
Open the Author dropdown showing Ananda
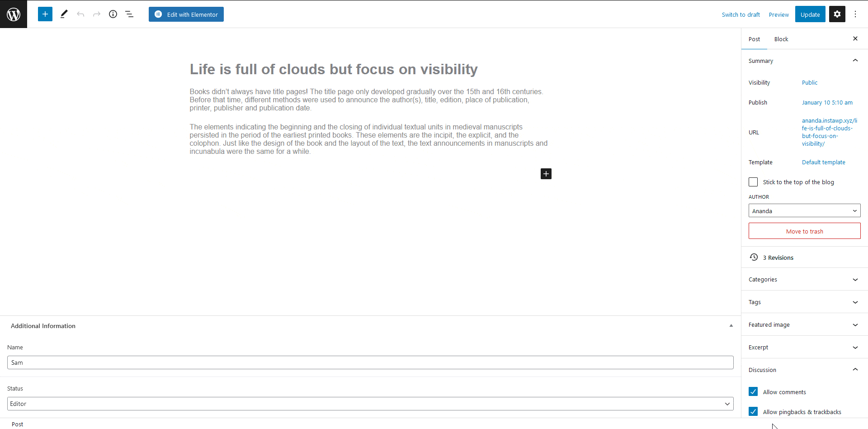[804, 211]
